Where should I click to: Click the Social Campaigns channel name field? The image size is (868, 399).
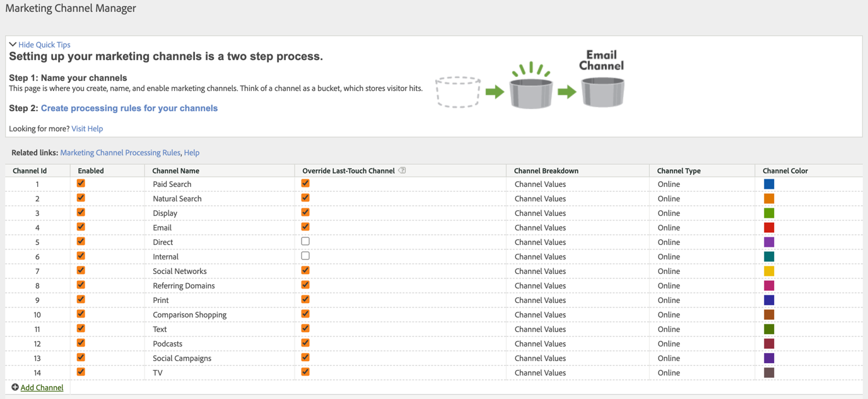182,359
